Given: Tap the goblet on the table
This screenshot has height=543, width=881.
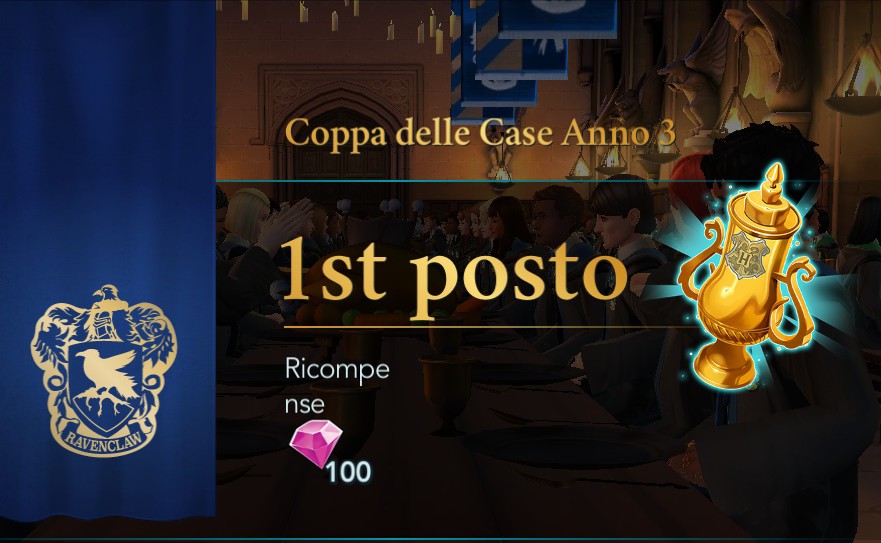Looking at the screenshot, I should tap(446, 393).
